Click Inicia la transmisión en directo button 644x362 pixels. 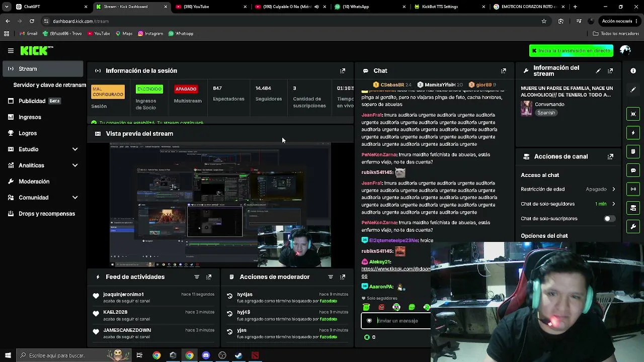(571, 50)
